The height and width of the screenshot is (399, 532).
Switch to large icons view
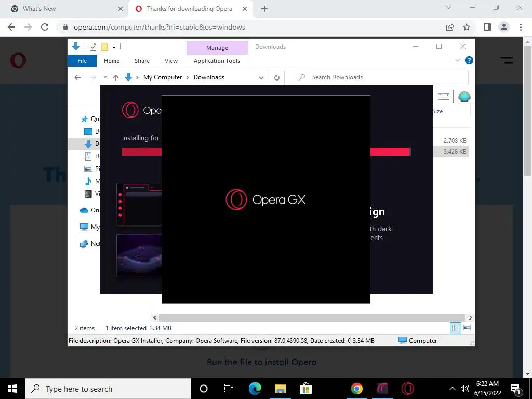coord(467,328)
